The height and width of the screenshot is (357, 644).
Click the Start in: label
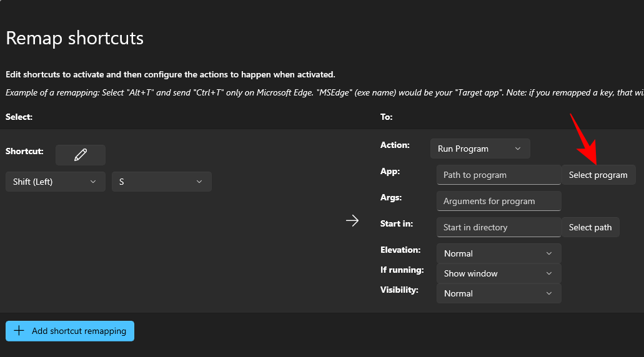tap(397, 223)
